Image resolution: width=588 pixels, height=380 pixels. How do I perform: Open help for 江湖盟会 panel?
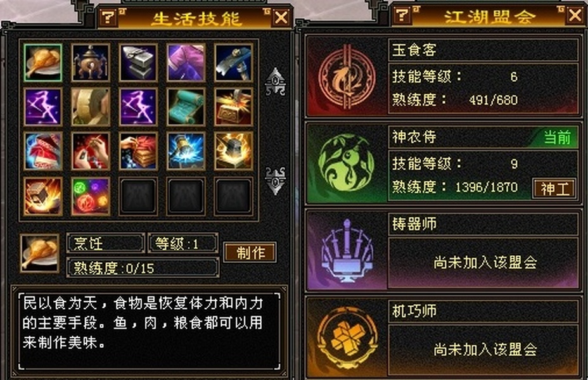tap(402, 15)
